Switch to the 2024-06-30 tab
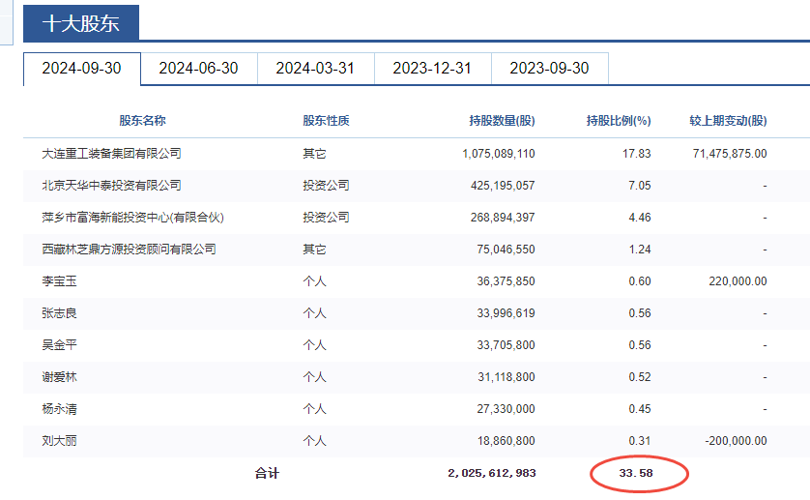The image size is (810, 500). click(198, 68)
